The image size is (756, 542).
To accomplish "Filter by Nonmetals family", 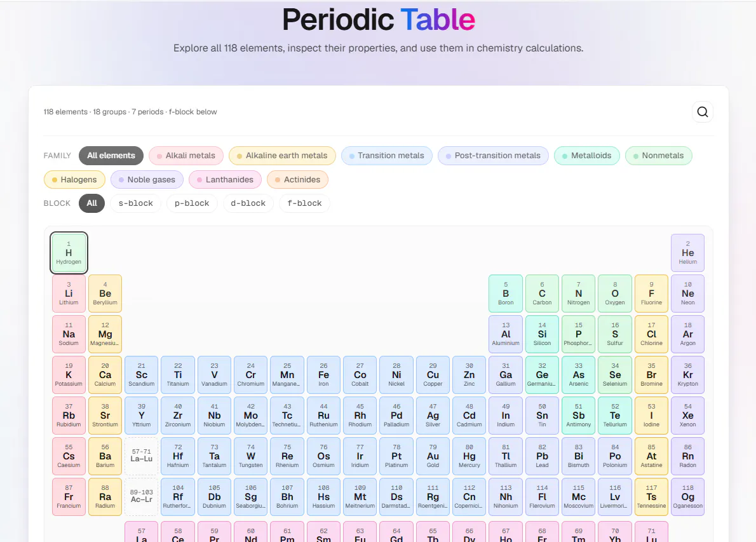I will point(659,155).
